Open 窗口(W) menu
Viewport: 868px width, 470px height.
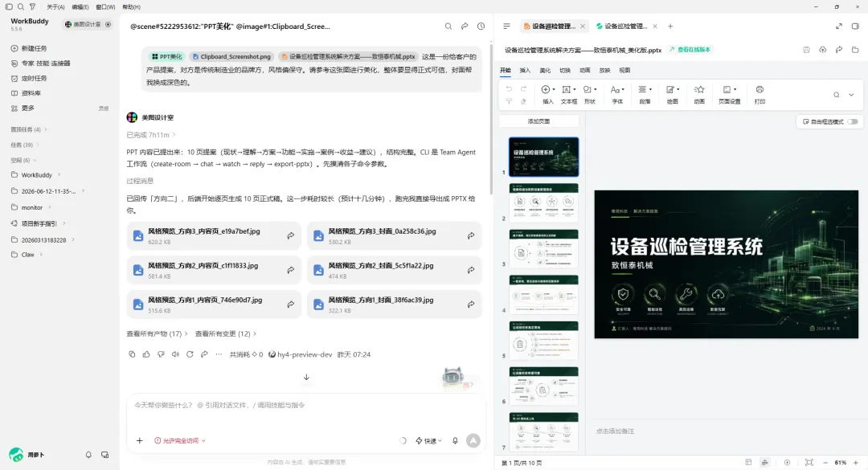tap(105, 6)
